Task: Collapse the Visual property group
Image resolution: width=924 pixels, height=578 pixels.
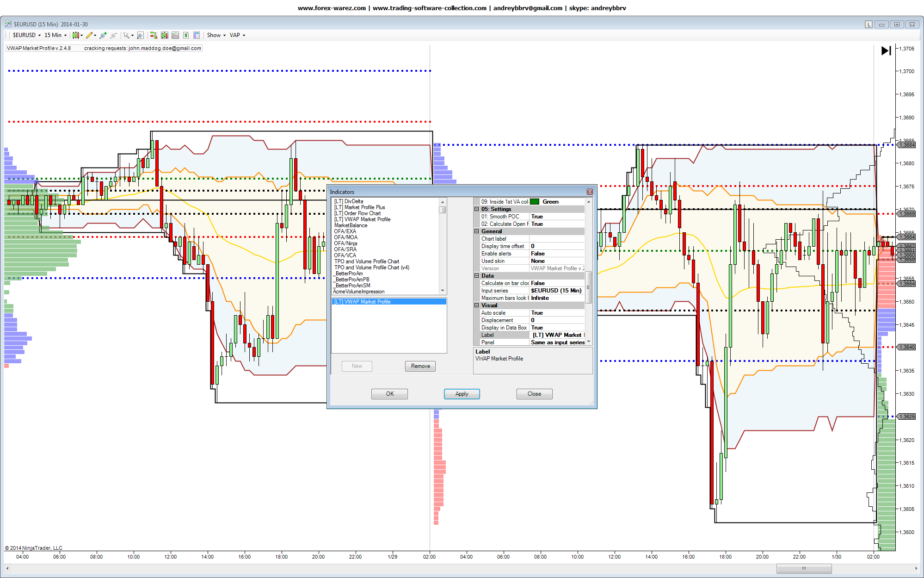Action: click(477, 305)
